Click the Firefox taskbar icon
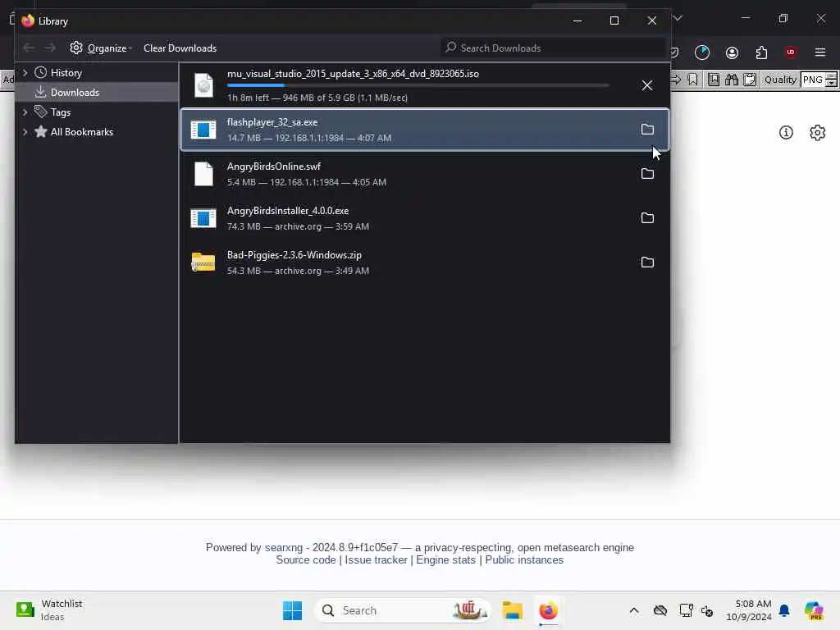Viewport: 840px width, 630px height. click(x=548, y=610)
